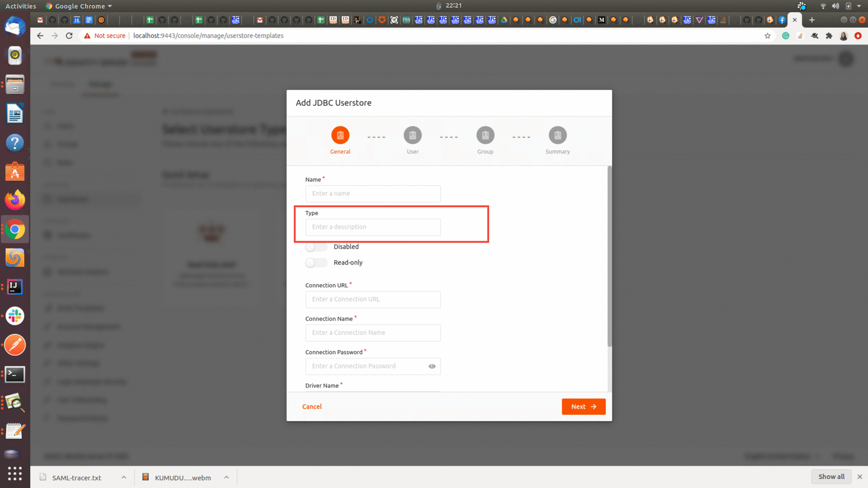This screenshot has height=488, width=868.
Task: Click the red extension icon in Chrome toolbar
Action: [858, 36]
